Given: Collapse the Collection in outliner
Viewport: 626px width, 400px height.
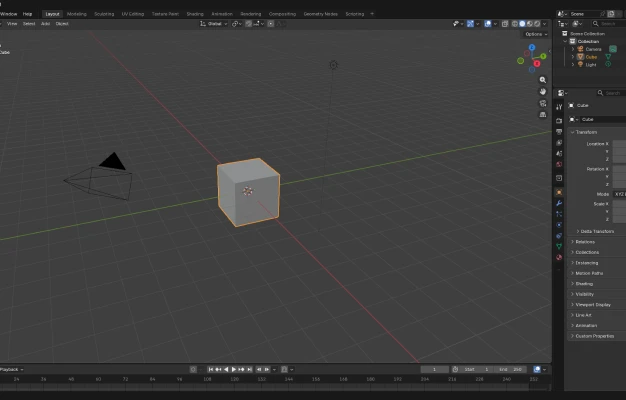Looking at the screenshot, I should (x=565, y=42).
